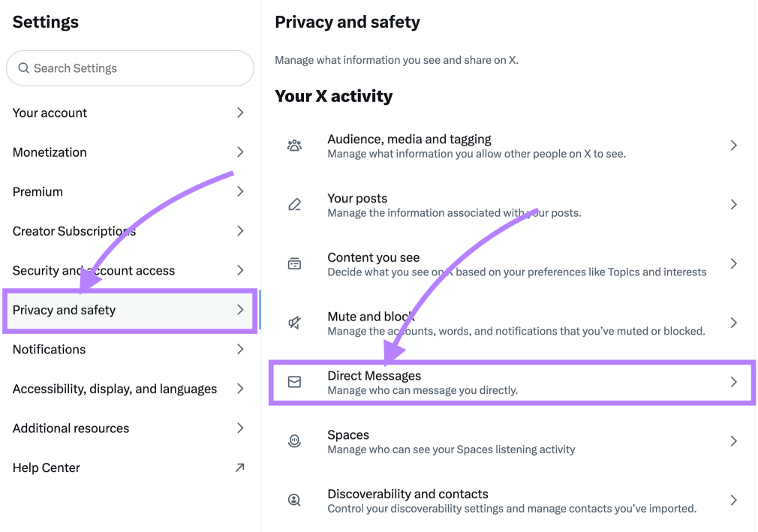
Task: Click the Mute and block speaker icon
Action: click(294, 323)
